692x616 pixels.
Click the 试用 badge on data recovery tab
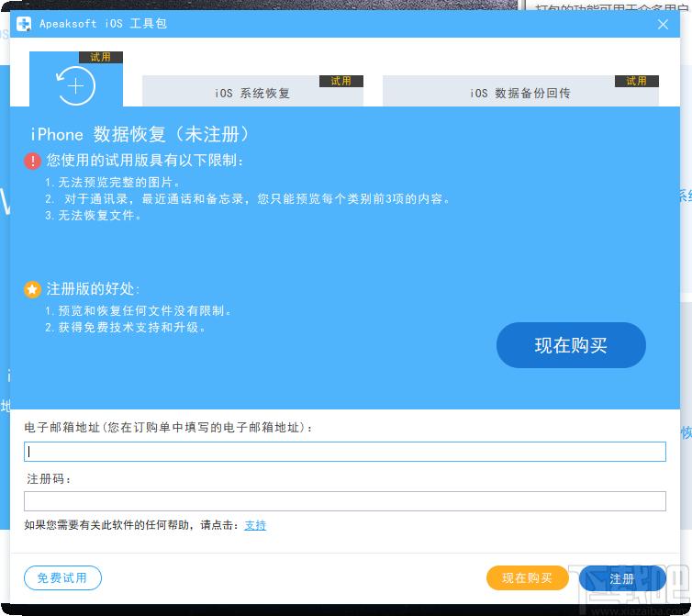click(x=101, y=57)
